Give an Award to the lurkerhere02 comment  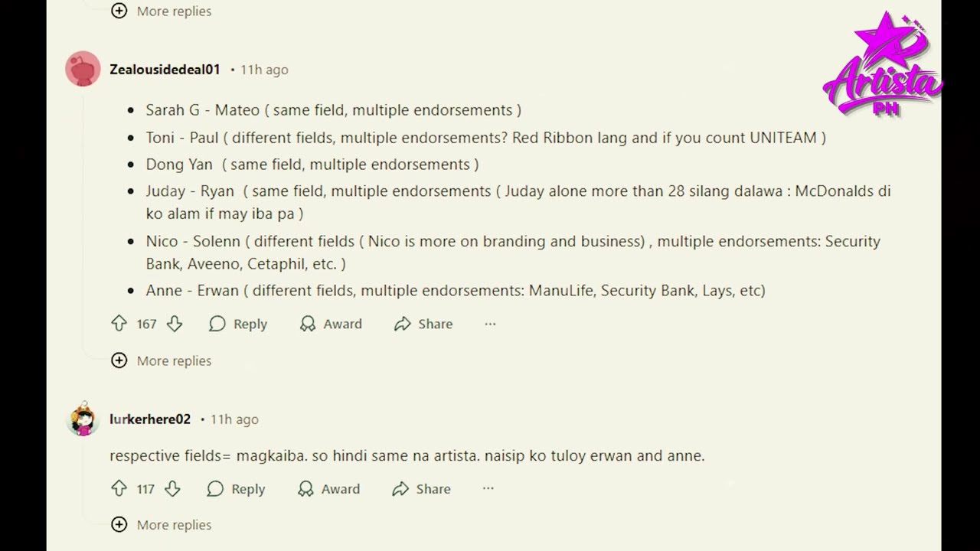(328, 489)
